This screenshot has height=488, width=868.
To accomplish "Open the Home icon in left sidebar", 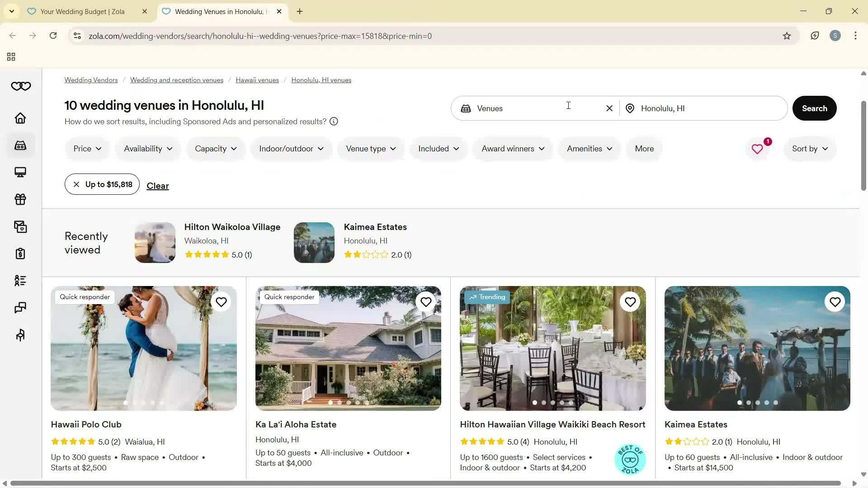I will pyautogui.click(x=20, y=118).
